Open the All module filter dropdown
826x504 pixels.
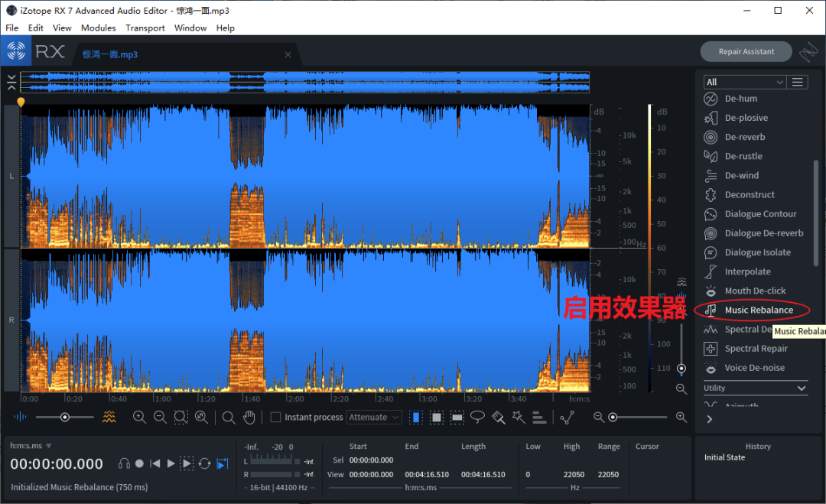point(744,82)
